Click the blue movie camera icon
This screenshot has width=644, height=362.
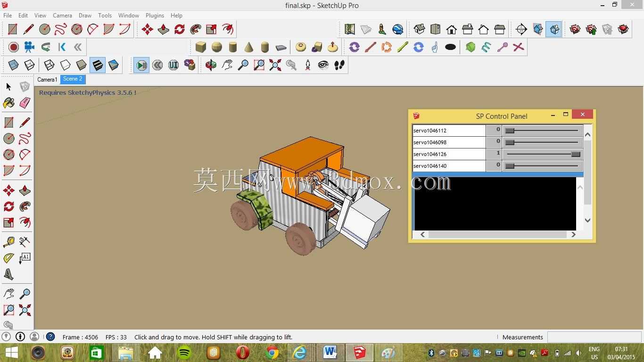tap(29, 47)
